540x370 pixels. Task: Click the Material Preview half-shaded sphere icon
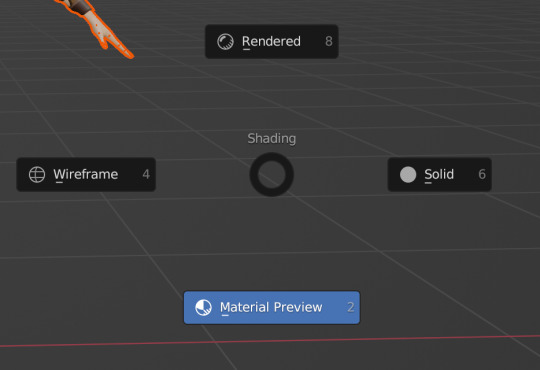tap(204, 307)
